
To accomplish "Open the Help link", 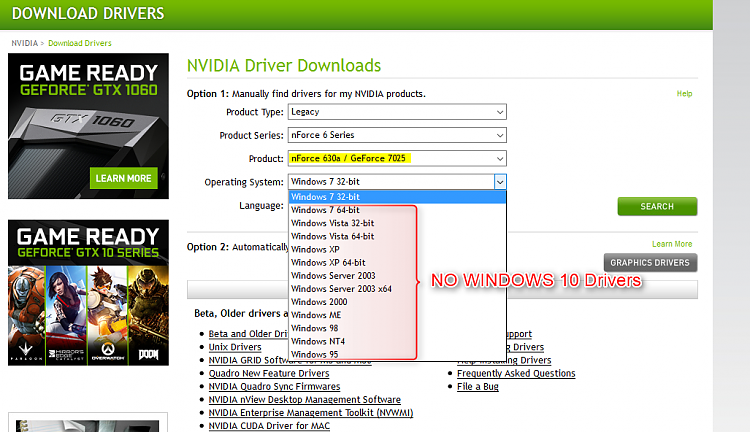I will 684,94.
